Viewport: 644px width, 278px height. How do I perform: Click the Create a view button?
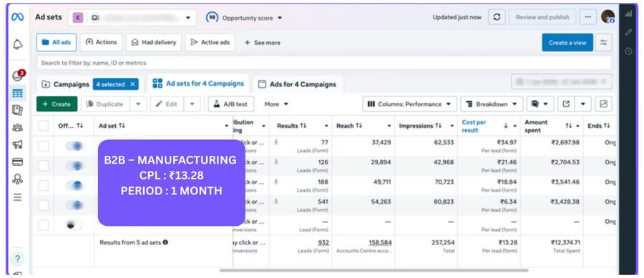point(567,43)
